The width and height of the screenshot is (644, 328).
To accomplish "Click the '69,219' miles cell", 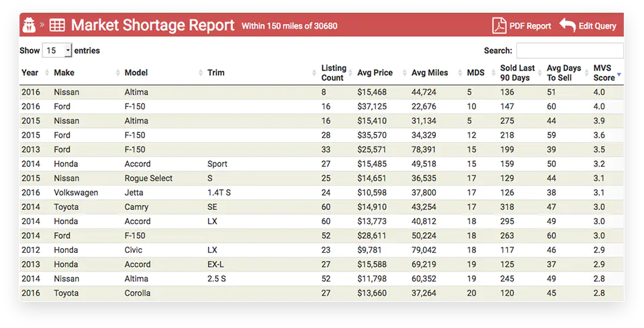I will click(x=424, y=264).
